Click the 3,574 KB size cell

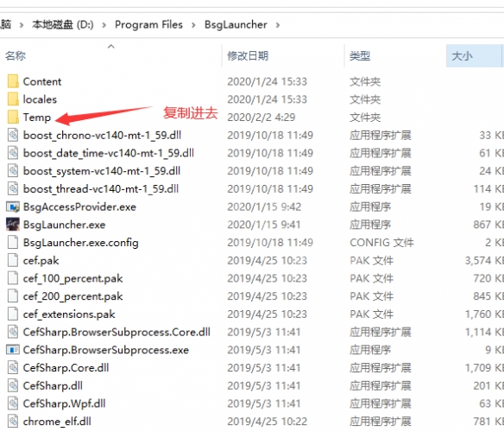(x=484, y=260)
